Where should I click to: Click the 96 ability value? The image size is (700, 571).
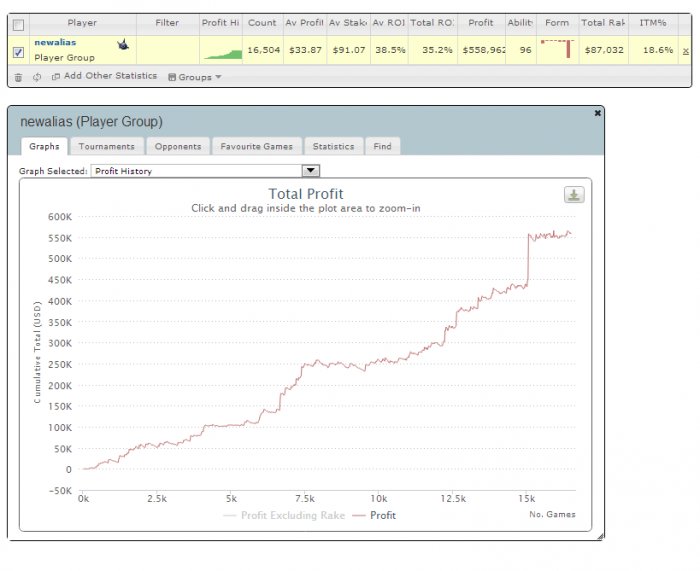525,50
